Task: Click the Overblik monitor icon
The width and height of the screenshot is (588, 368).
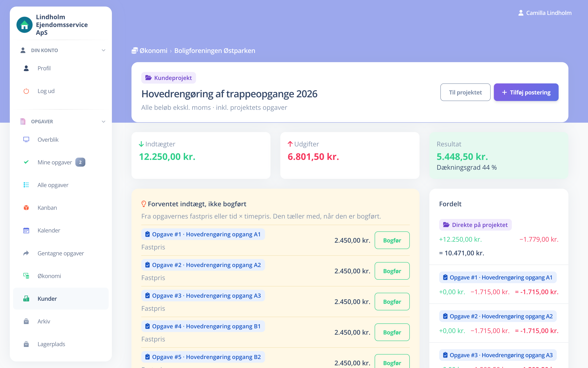Action: click(x=26, y=139)
